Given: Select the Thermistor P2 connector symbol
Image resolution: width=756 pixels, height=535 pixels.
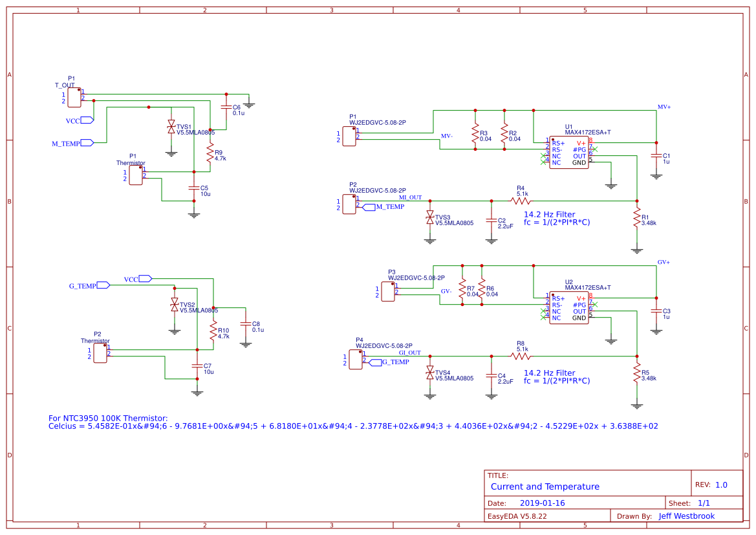Looking at the screenshot, I should click(x=99, y=354).
